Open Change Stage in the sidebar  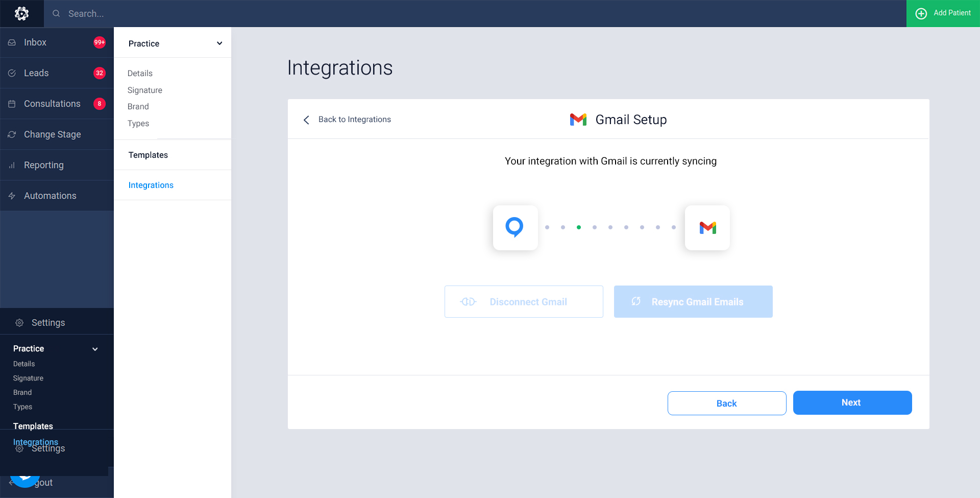click(x=57, y=134)
